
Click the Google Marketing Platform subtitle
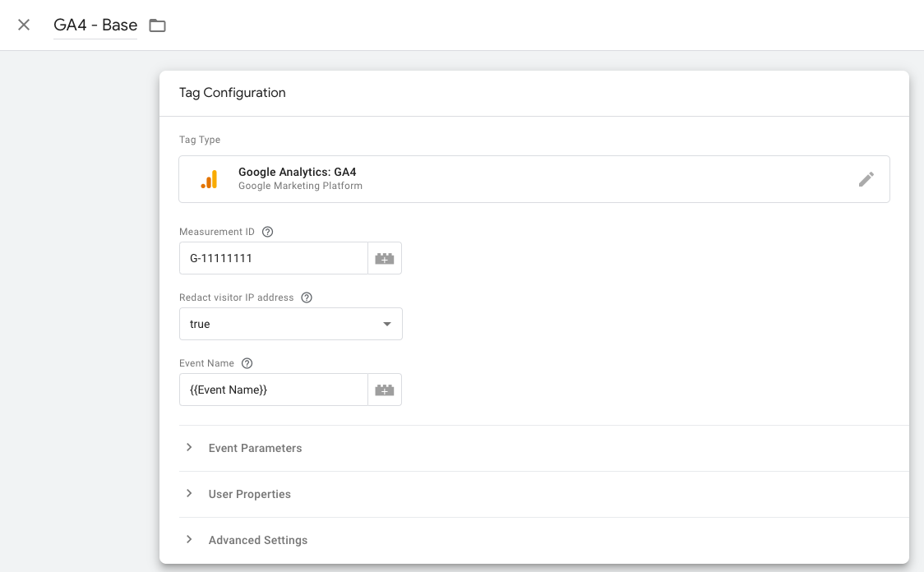click(x=300, y=187)
